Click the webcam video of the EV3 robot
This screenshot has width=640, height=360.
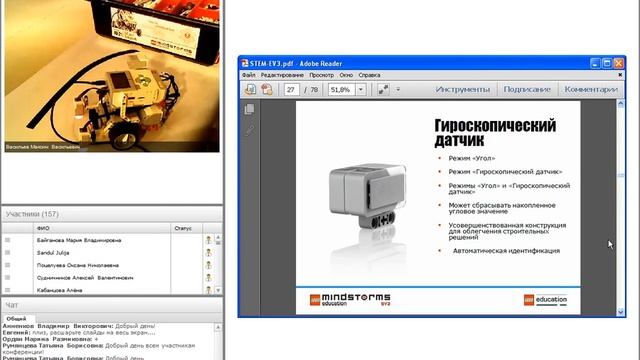coord(112,76)
